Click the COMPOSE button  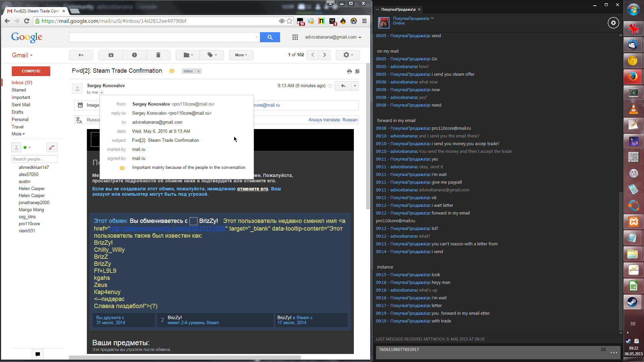(31, 71)
